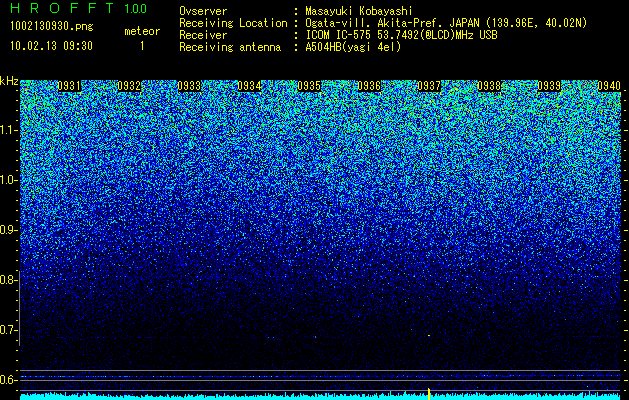The width and height of the screenshot is (629, 400).
Task: Click the 0940 time marker
Action: pos(609,86)
